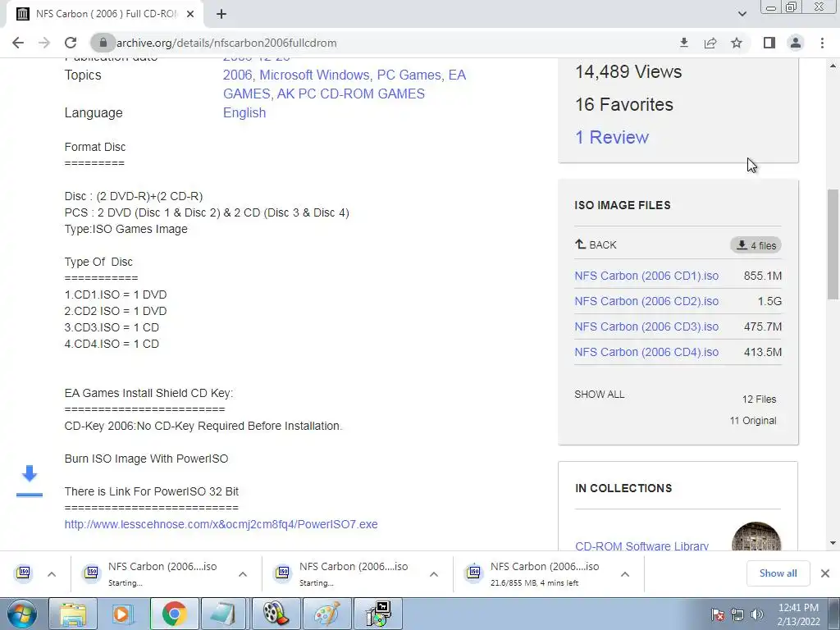
Task: Expand options for second Starting download
Action: [243, 574]
